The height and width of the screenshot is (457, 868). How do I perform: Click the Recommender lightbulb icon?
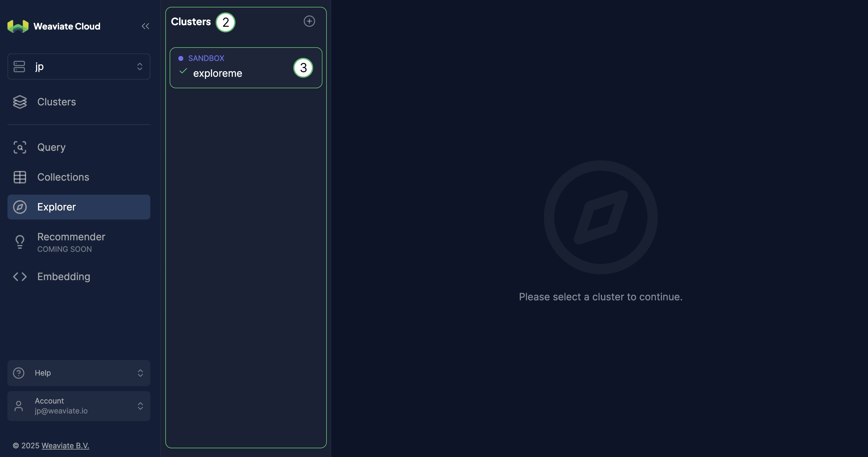pos(20,242)
